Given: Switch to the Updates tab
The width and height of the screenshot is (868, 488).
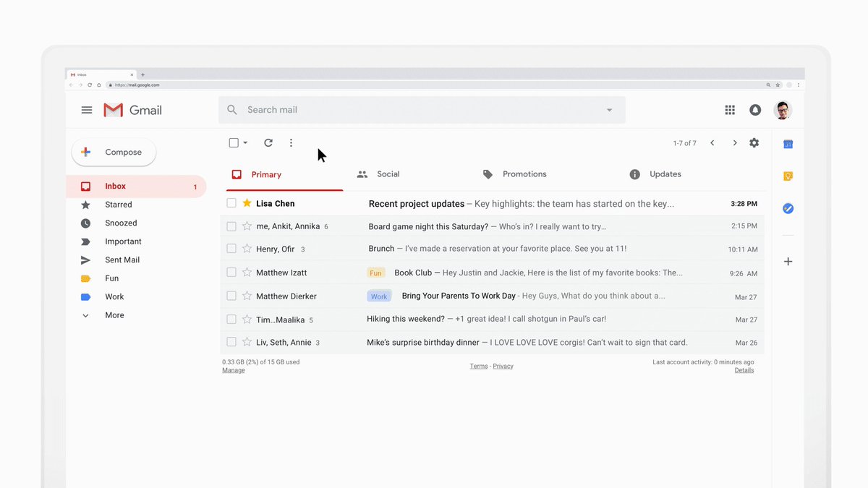Looking at the screenshot, I should 655,174.
